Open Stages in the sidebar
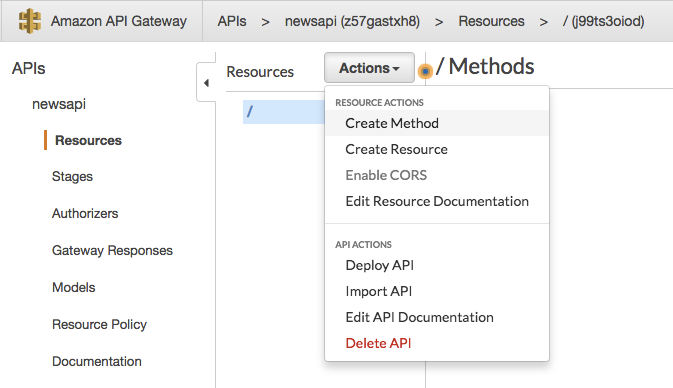Image resolution: width=673 pixels, height=388 pixels. (x=72, y=176)
